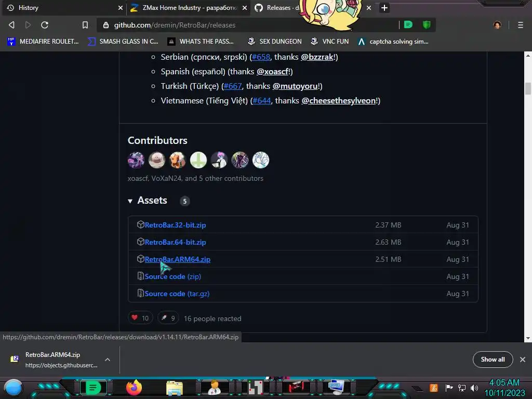Open pull request #644 link
Screen dimensions: 532x399
click(x=262, y=101)
